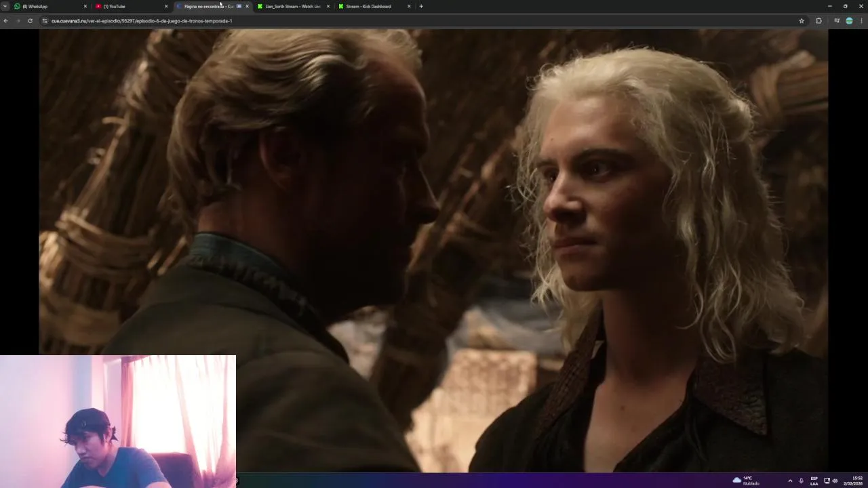Open the clock and date flyout
This screenshot has width=868, height=488.
[x=853, y=481]
